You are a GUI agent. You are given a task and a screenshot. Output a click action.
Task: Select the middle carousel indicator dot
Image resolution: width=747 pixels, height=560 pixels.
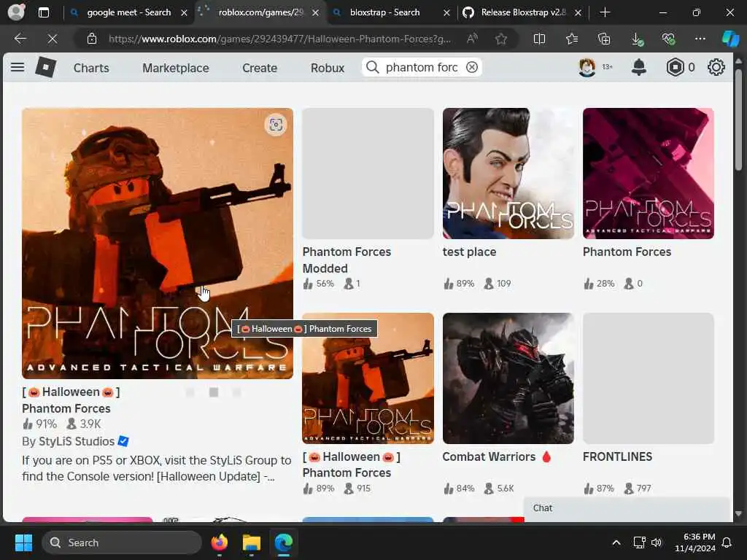(214, 392)
